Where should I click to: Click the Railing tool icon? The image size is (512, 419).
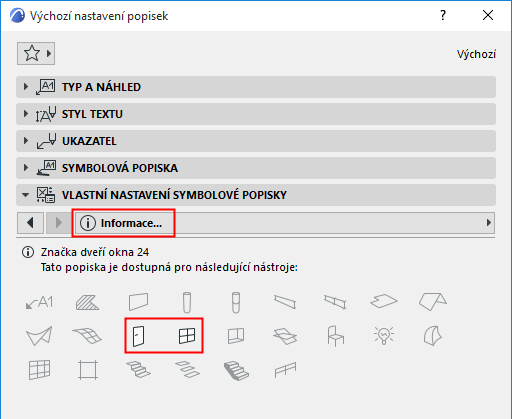coord(285,370)
